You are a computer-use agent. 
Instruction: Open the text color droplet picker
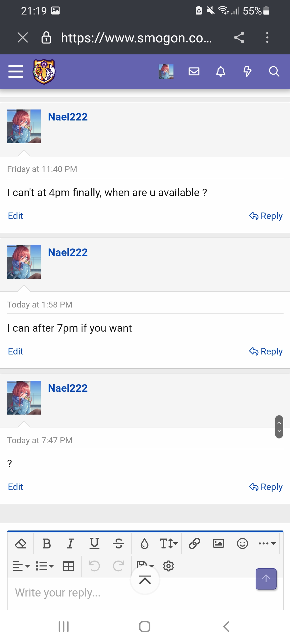coord(144,544)
